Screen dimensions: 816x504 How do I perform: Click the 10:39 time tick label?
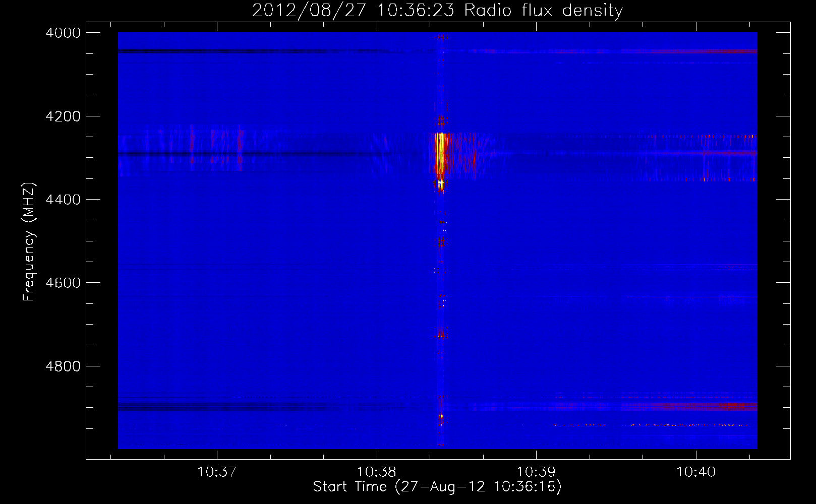536,472
